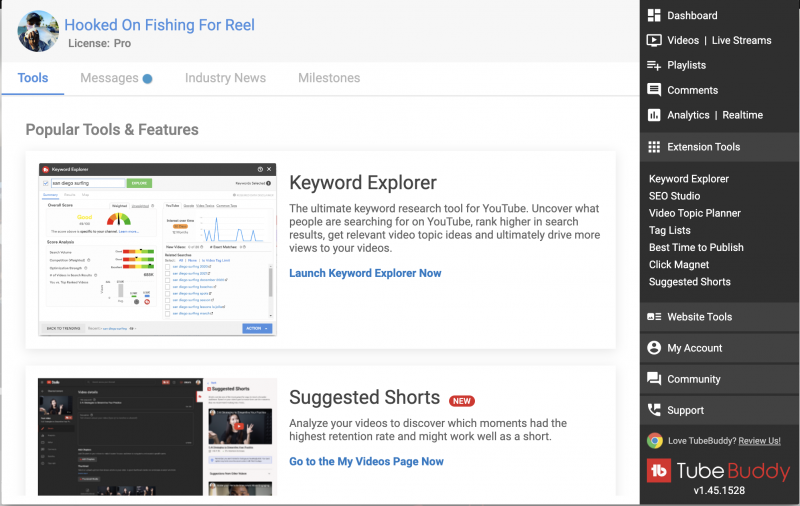Viewport: 800px width, 506px height.
Task: Click Launch Keyword Explorer Now link
Action: point(365,273)
